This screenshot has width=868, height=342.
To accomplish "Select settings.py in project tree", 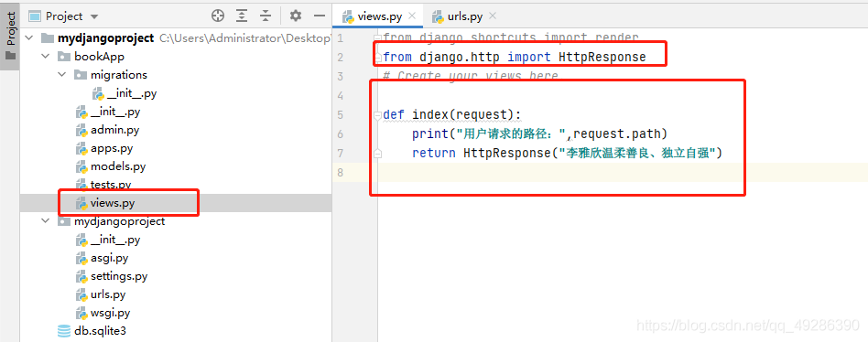I will tap(119, 276).
